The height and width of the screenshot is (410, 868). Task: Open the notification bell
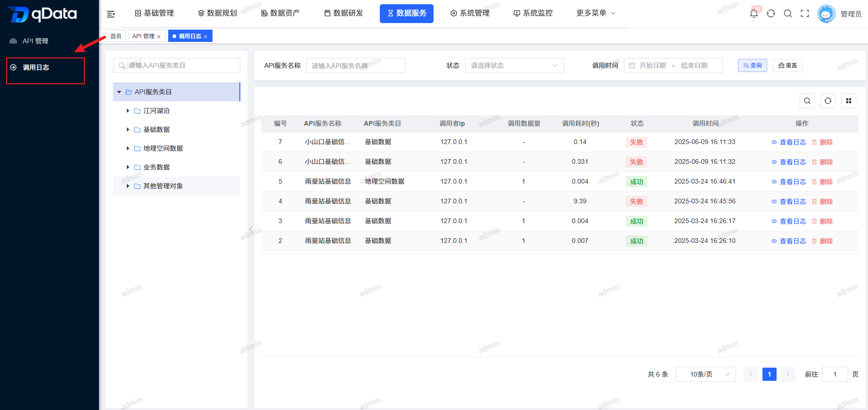[754, 14]
